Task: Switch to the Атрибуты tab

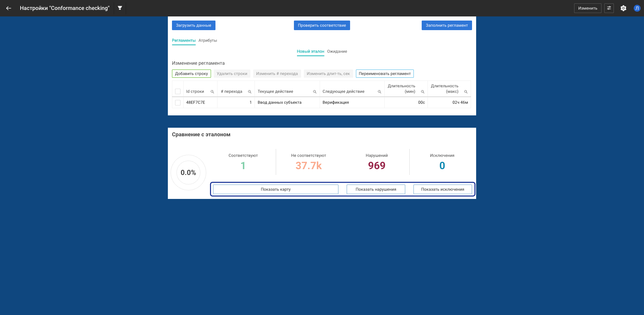Action: 208,40
